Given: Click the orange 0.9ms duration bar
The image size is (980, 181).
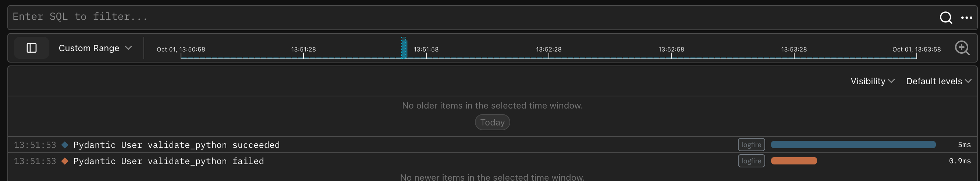Looking at the screenshot, I should click(x=793, y=161).
